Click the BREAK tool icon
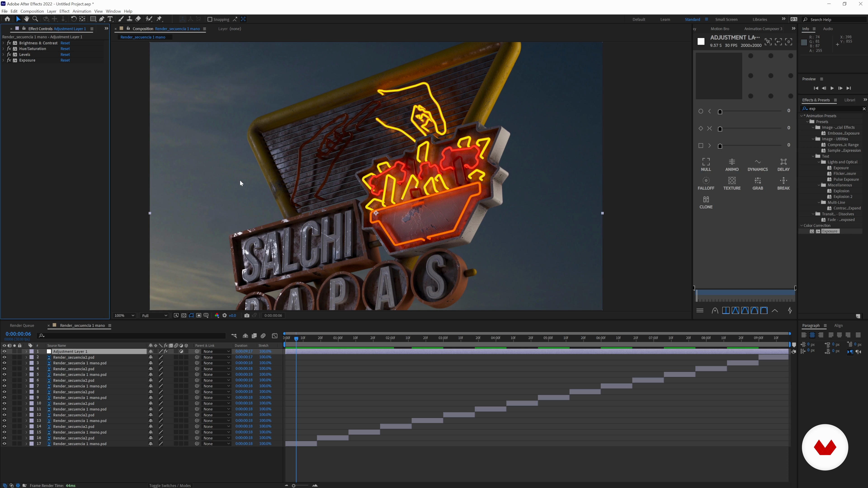Screen dimensions: 868x488 [x=783, y=183]
